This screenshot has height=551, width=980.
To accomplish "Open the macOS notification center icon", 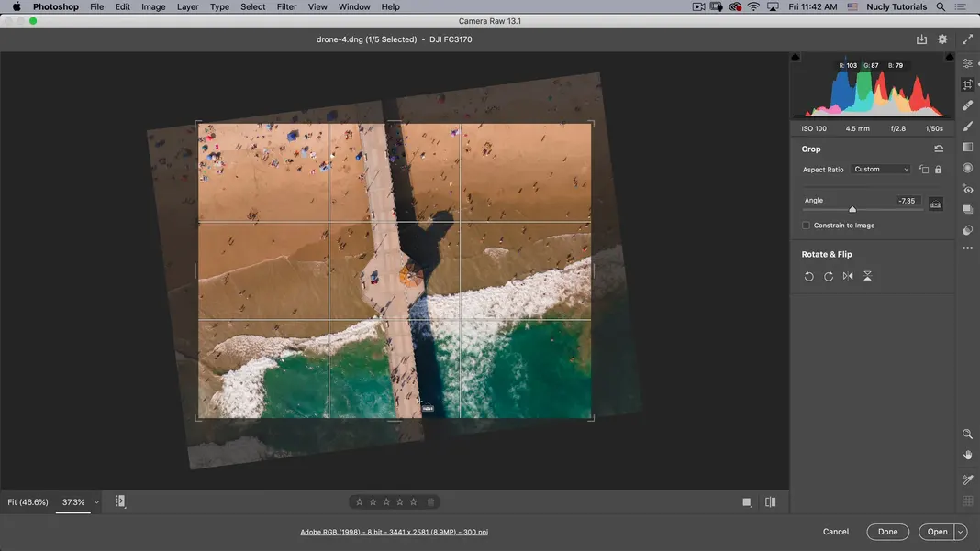I will [961, 6].
